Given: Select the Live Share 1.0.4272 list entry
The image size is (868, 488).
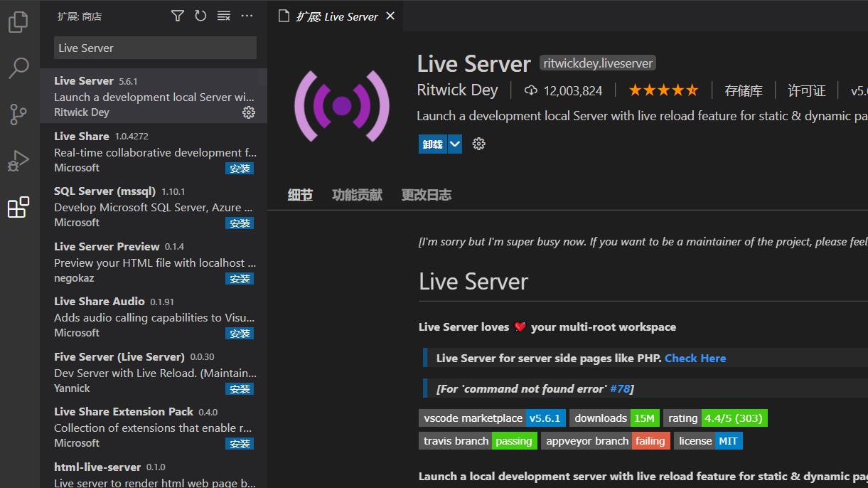Looking at the screenshot, I should click(x=154, y=152).
